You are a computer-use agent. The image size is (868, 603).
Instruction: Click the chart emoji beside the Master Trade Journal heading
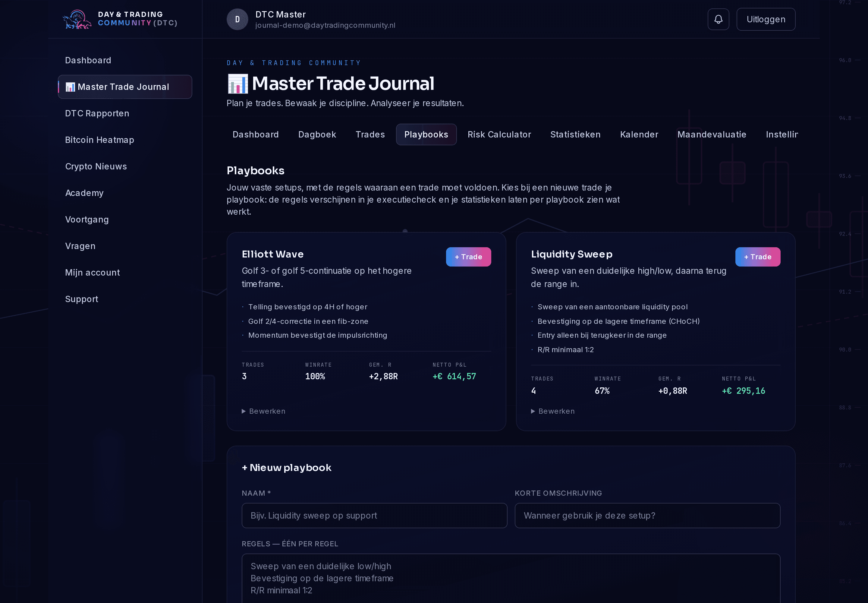237,84
